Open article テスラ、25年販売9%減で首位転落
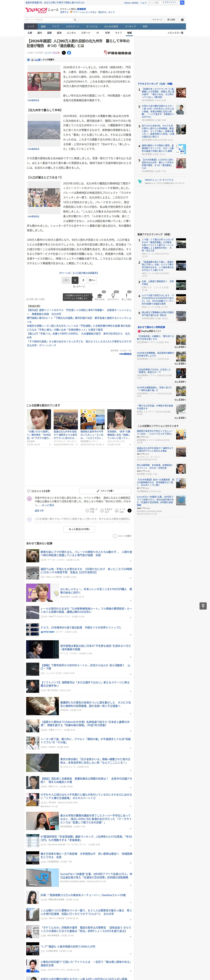Viewport: 210px width, 980px height. tap(81, 627)
